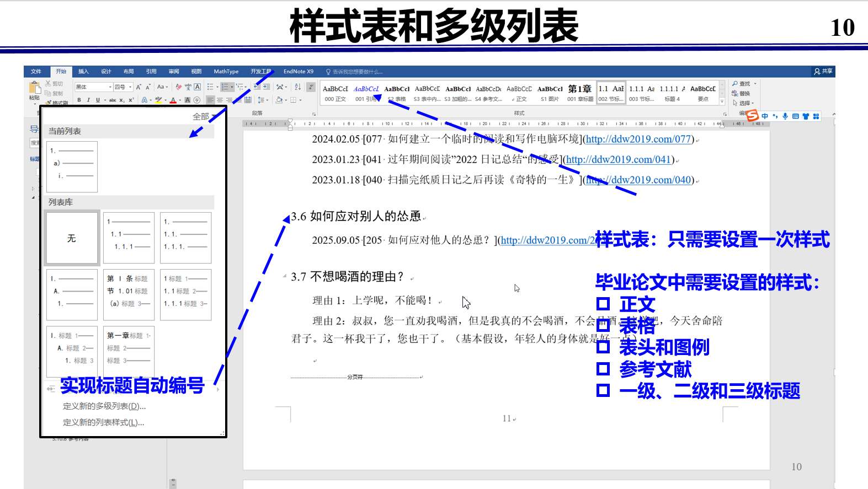Open the font color dropdown arrow
Screen dimensions: 868x489
tap(180, 100)
